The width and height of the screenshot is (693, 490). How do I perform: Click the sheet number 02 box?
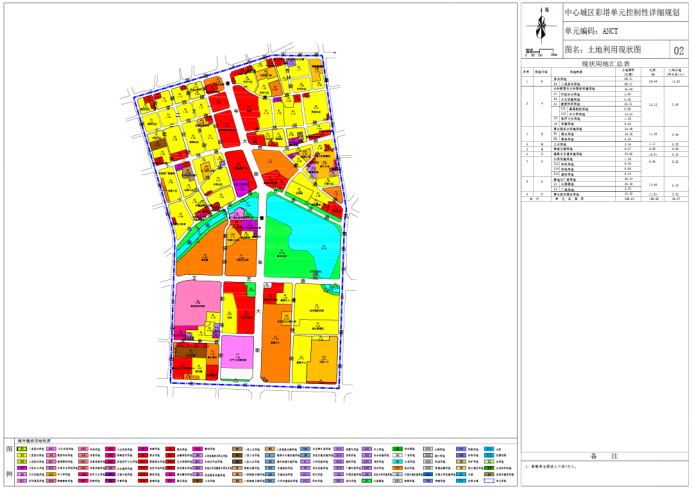click(x=680, y=49)
